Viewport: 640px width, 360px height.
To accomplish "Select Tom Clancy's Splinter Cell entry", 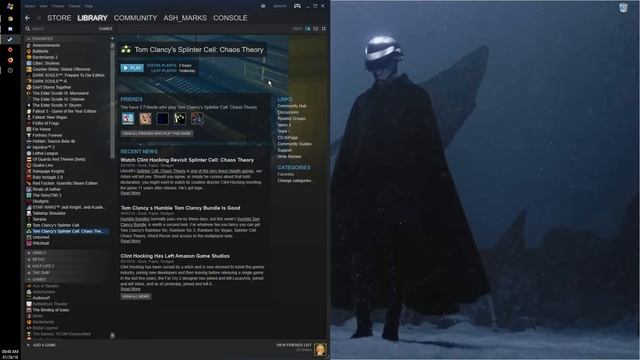I will point(56,225).
